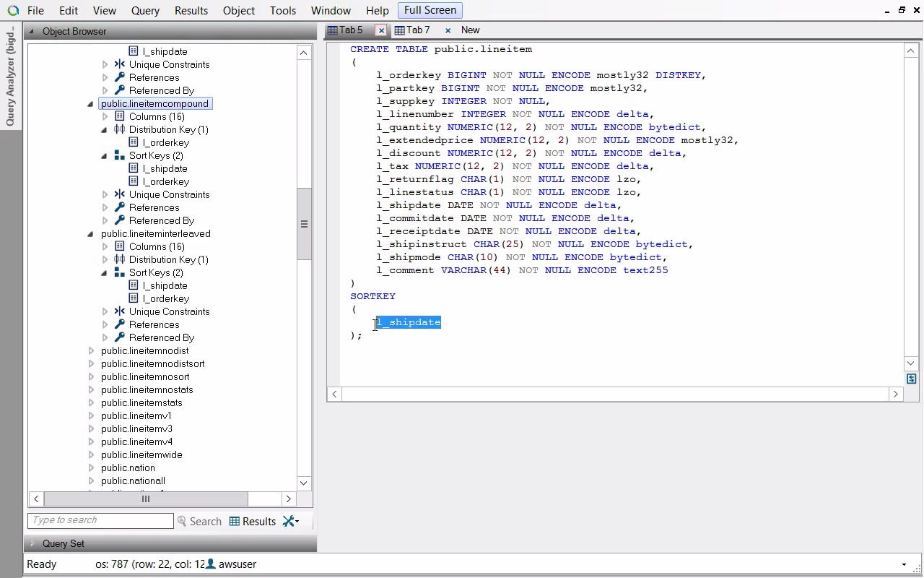Click the Results button in Object Browser
The image size is (924, 578).
(x=253, y=521)
